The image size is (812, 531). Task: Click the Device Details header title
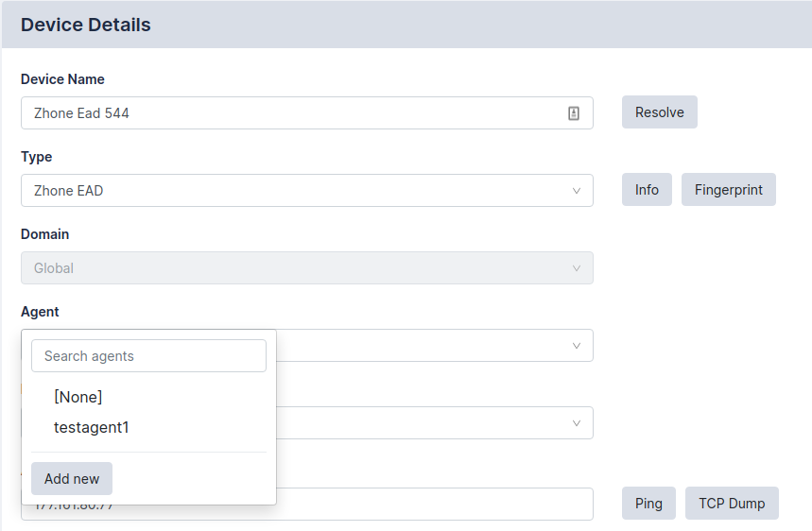click(86, 26)
